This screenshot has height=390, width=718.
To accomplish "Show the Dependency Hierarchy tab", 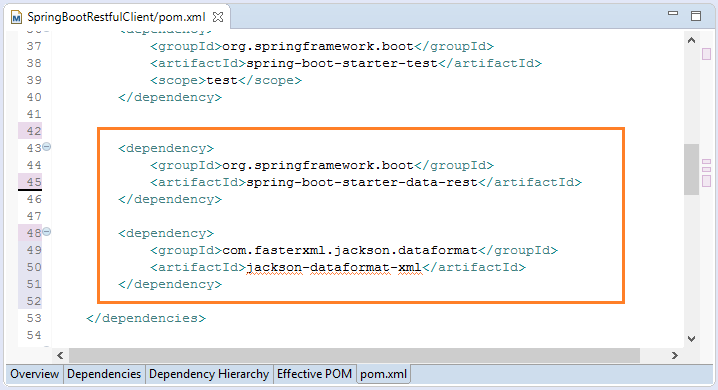I will click(209, 374).
